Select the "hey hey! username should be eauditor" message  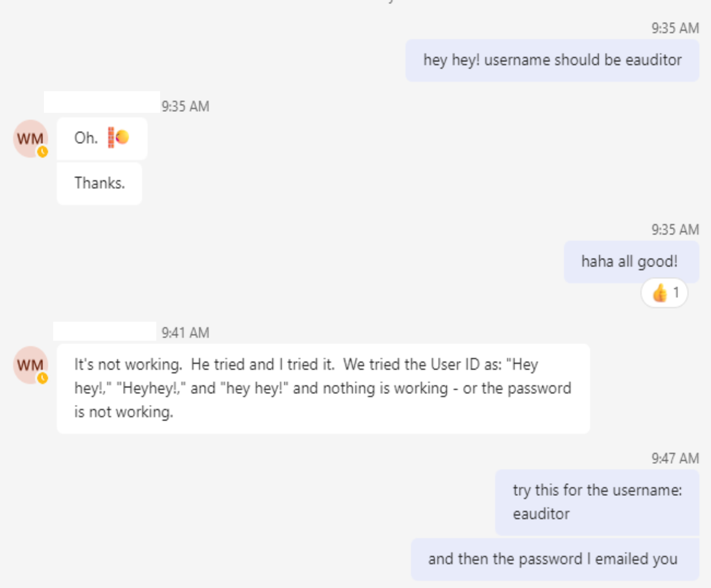pyautogui.click(x=552, y=60)
